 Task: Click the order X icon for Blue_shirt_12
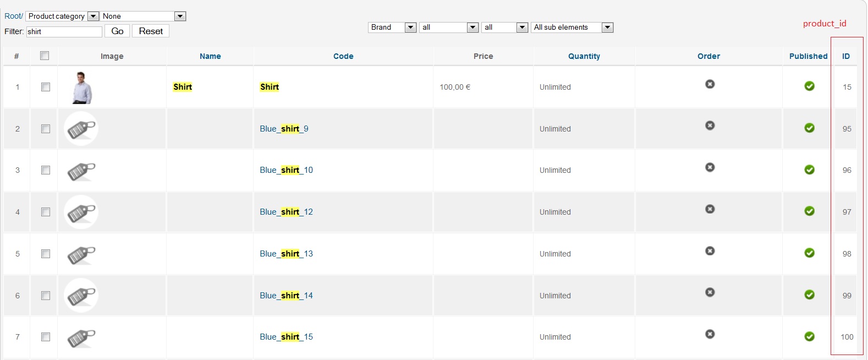pos(710,209)
